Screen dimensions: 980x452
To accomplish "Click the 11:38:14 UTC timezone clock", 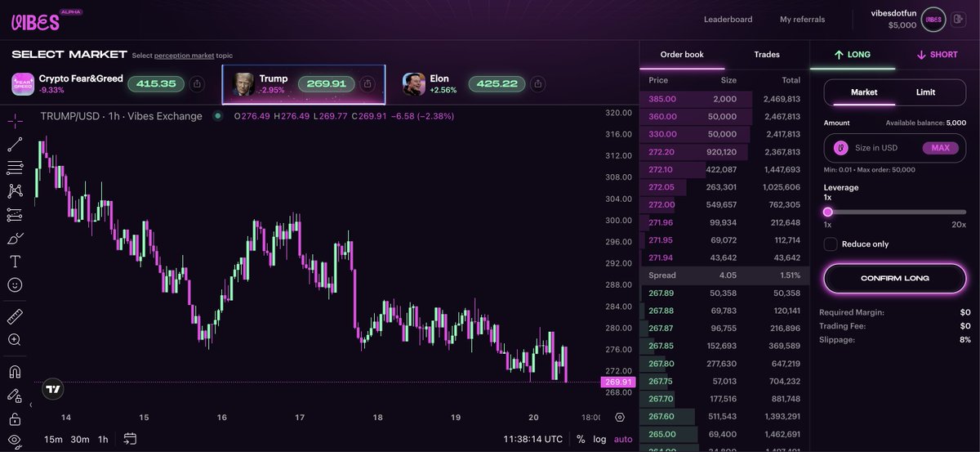I will [533, 439].
